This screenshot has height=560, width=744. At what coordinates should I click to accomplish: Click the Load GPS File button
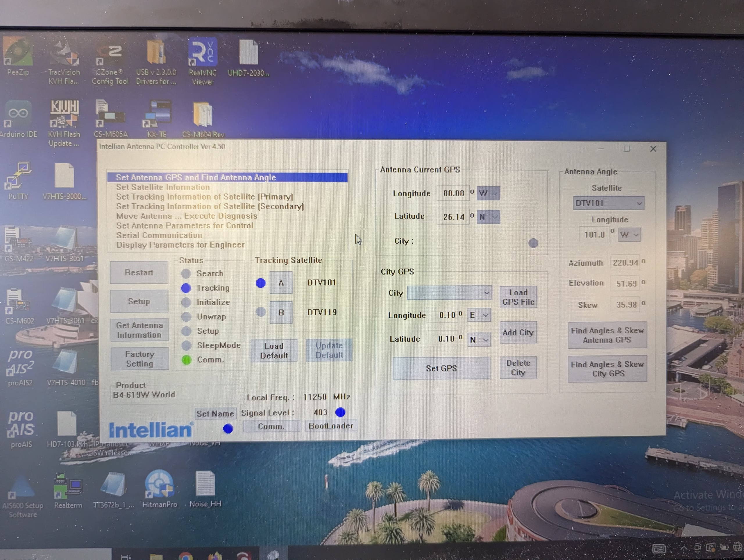(518, 297)
